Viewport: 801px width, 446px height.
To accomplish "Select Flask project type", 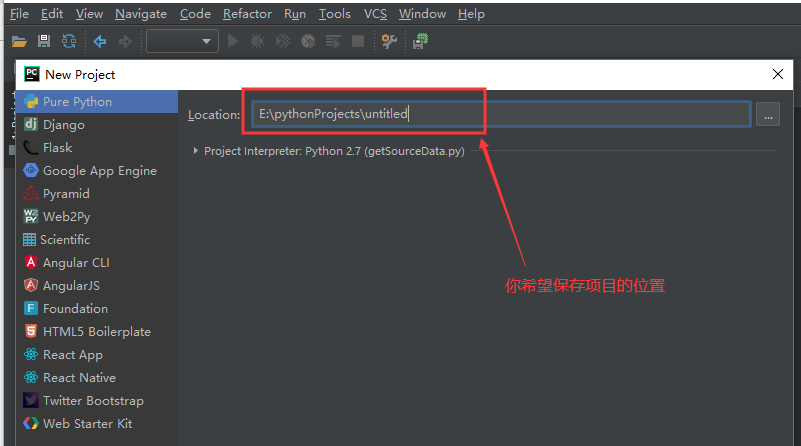I will coord(97,148).
